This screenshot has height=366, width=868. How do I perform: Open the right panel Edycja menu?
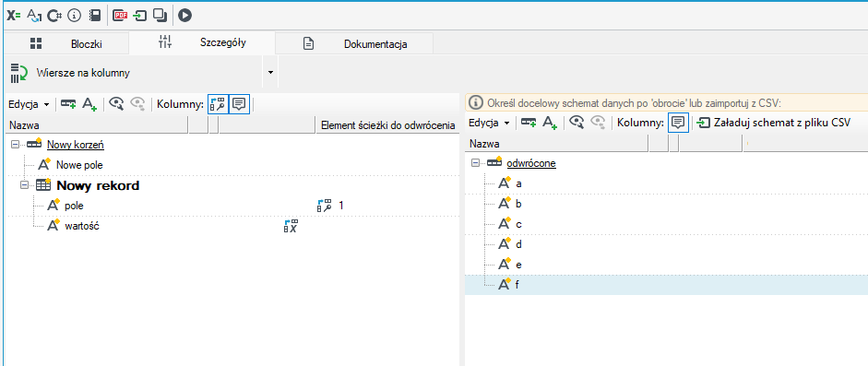click(x=490, y=123)
